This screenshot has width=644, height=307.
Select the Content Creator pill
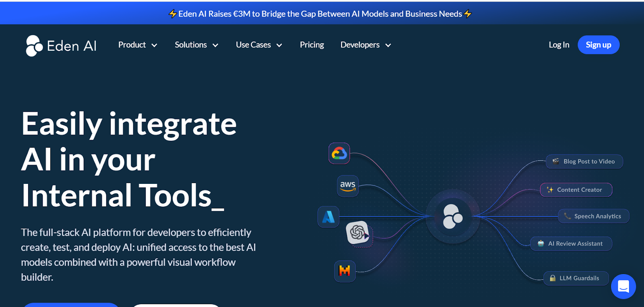576,190
